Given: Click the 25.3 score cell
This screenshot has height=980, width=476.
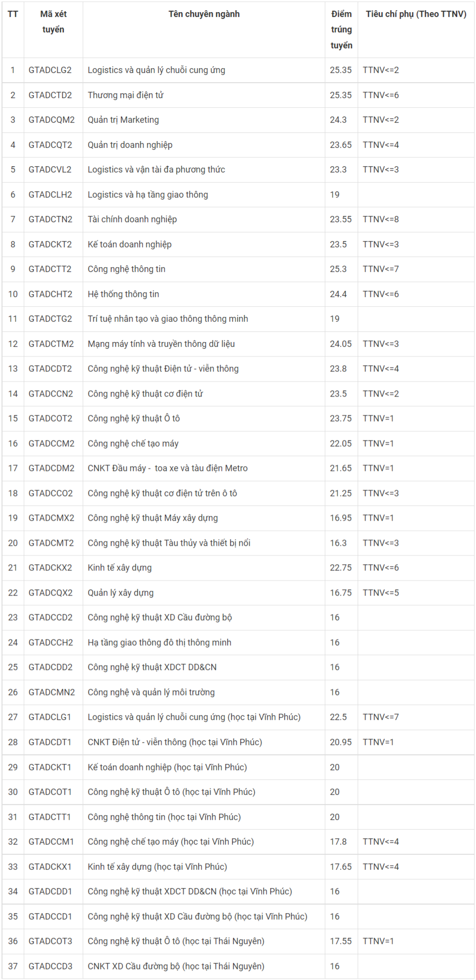Looking at the screenshot, I should [338, 269].
